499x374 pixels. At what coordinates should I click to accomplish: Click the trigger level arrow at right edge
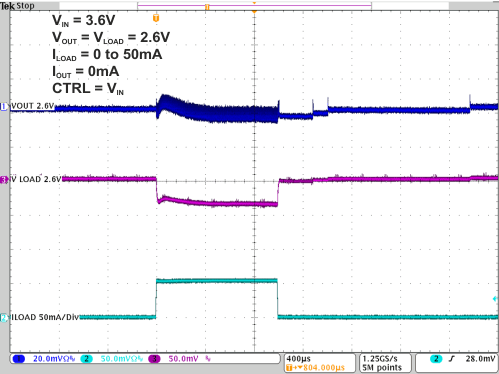click(x=495, y=299)
